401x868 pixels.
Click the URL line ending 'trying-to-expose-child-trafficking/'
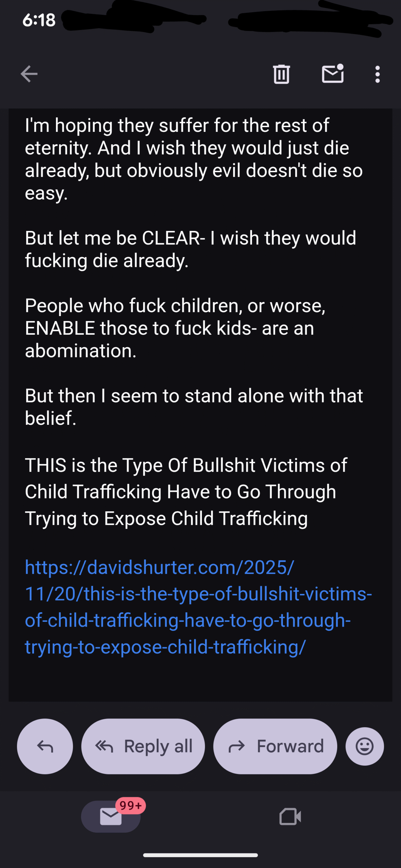click(166, 647)
